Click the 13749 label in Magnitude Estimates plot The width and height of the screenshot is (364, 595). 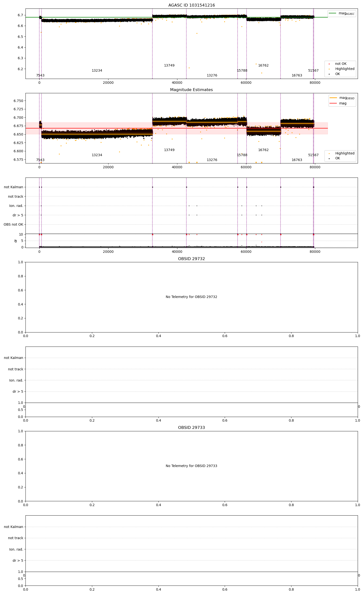tap(169, 150)
